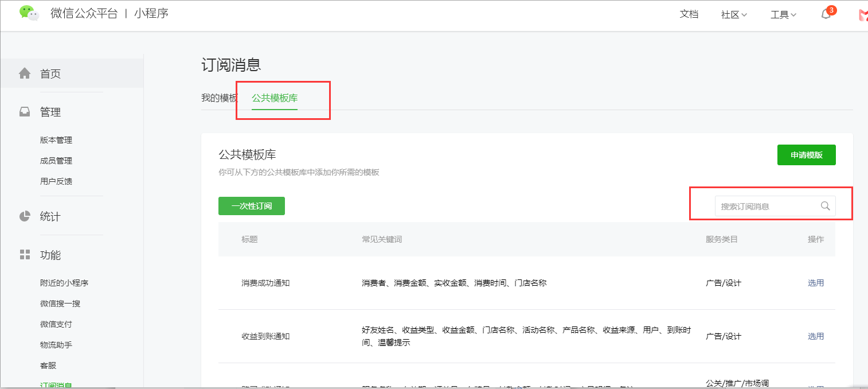The width and height of the screenshot is (868, 389).
Task: Click 广告/设计 category in 消费成功通知 row
Action: click(724, 283)
